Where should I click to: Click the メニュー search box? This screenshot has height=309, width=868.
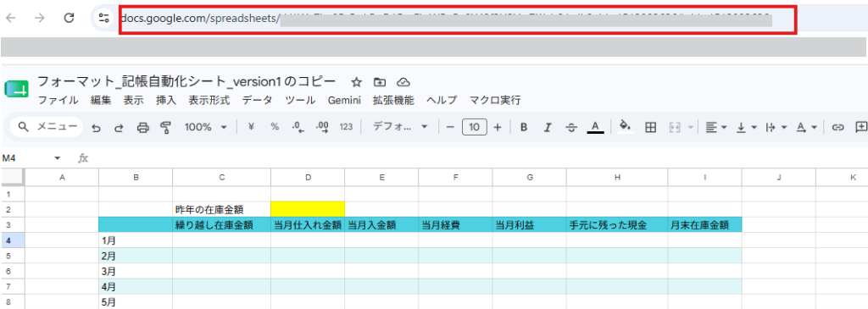[x=47, y=127]
